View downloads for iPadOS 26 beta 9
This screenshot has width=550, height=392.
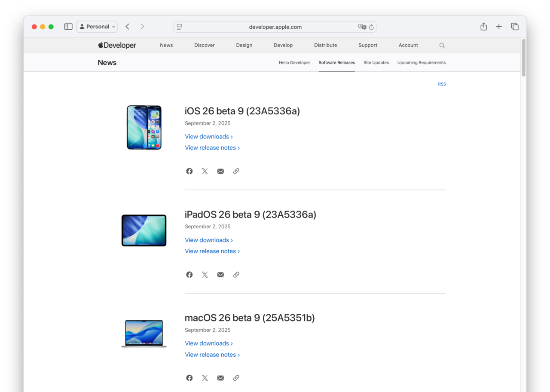(207, 240)
